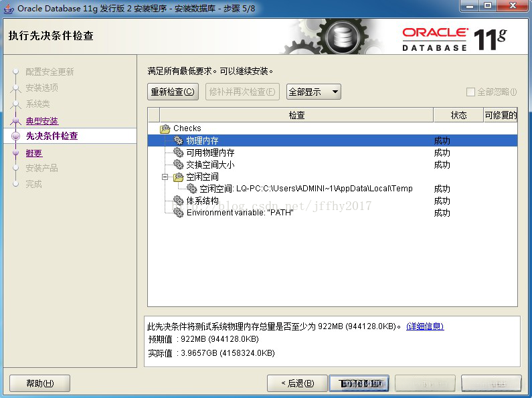
Task: Close the Oracle installer window
Action: [513, 6]
